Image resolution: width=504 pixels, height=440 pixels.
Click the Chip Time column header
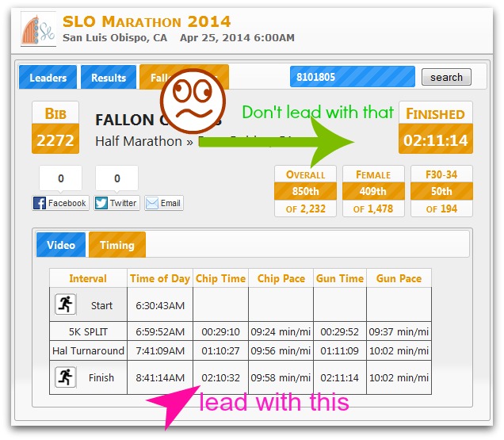click(x=221, y=278)
